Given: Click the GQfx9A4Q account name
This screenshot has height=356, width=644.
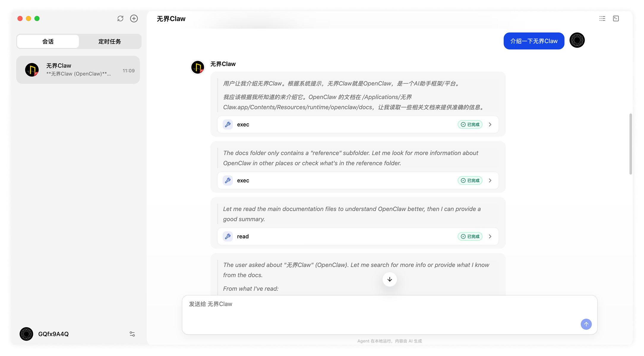Looking at the screenshot, I should click(x=53, y=334).
